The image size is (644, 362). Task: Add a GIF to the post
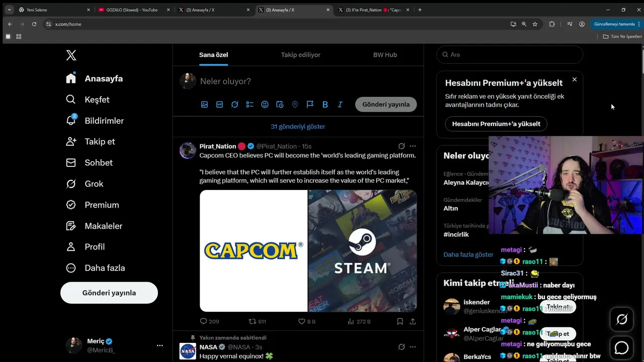[x=219, y=105]
